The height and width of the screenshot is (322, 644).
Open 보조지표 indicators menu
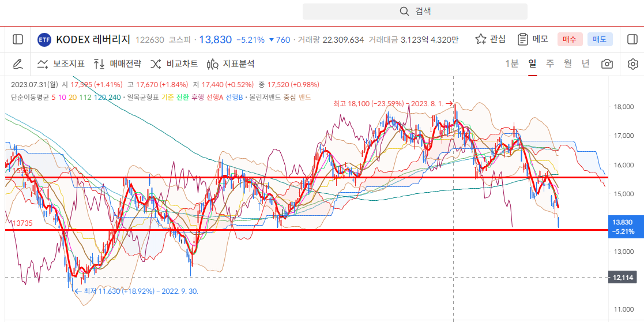(61, 63)
